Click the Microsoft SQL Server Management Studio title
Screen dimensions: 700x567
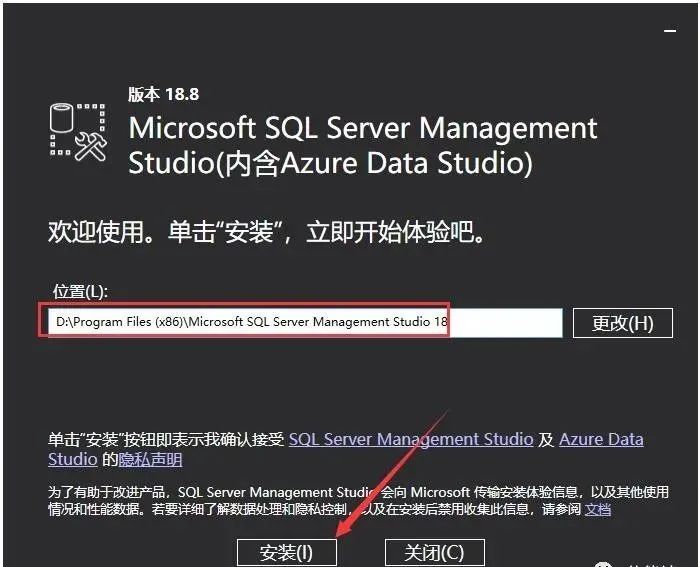tap(362, 146)
